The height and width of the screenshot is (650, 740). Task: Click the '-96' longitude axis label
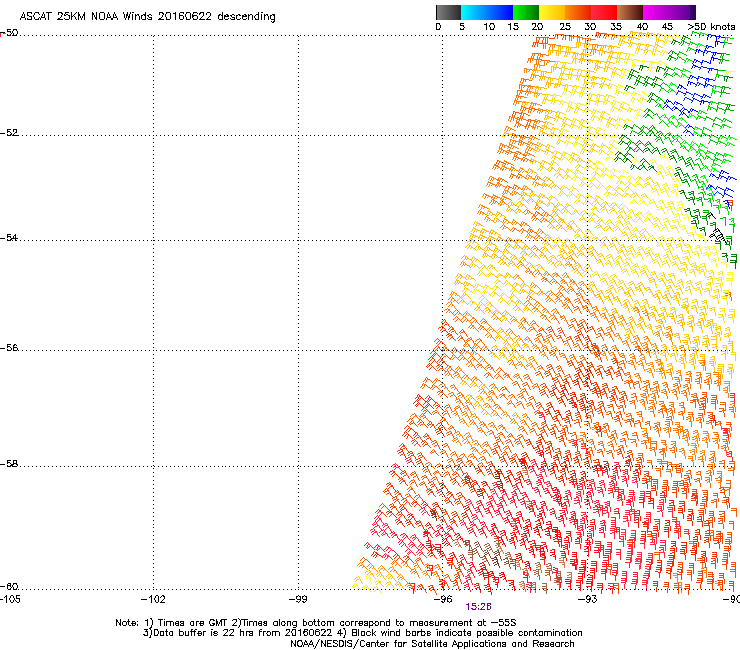(443, 599)
